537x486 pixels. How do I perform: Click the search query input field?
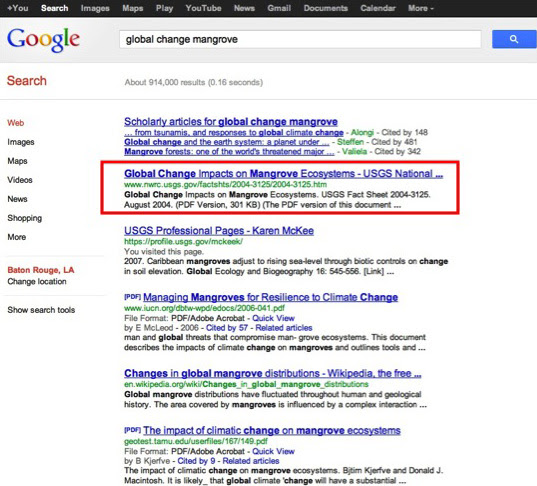pyautogui.click(x=300, y=39)
